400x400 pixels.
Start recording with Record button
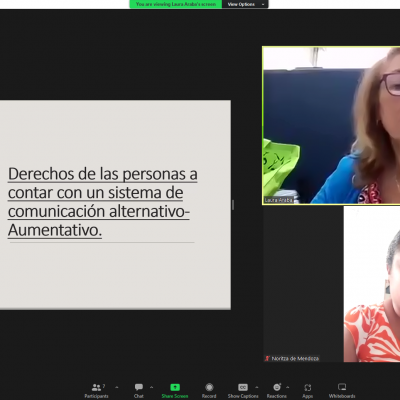pyautogui.click(x=209, y=391)
